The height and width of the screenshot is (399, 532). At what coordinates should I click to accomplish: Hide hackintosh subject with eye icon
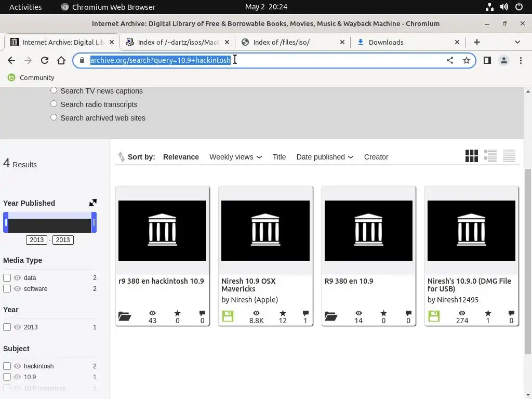click(17, 366)
